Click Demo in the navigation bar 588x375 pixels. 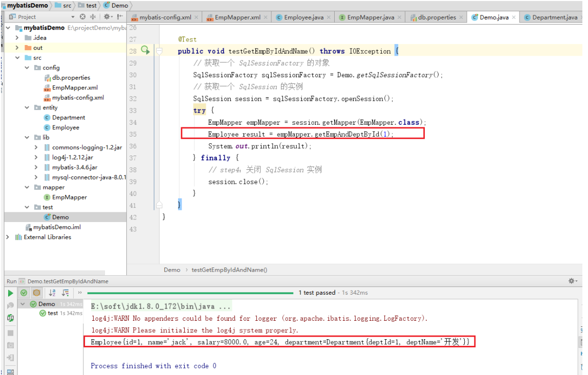[116, 6]
